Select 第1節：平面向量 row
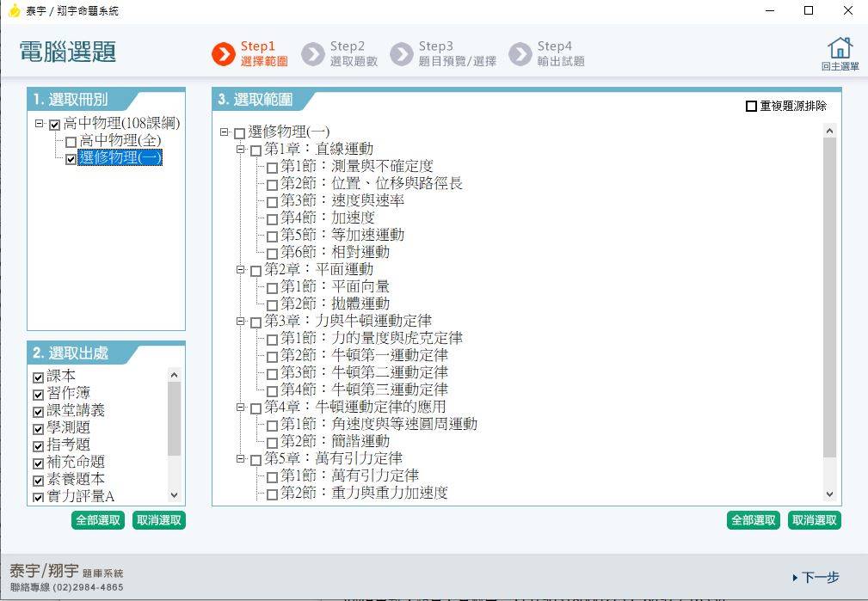The image size is (868, 601). (x=335, y=286)
